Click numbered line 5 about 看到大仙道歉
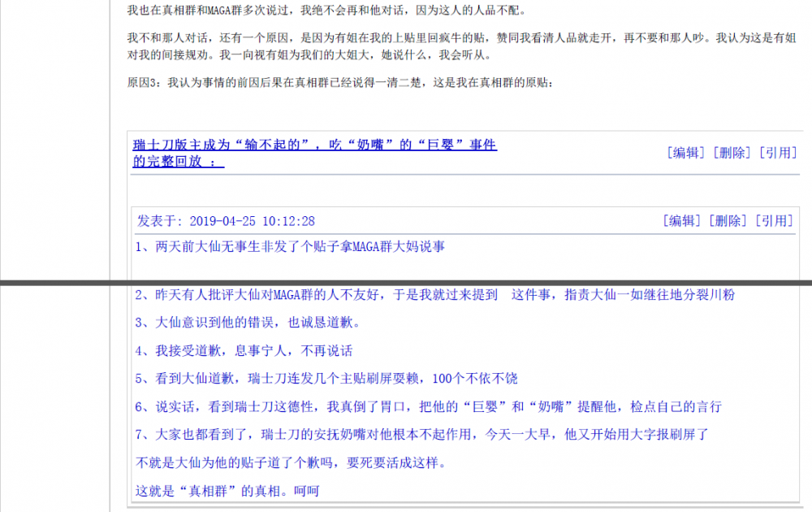 pos(326,379)
